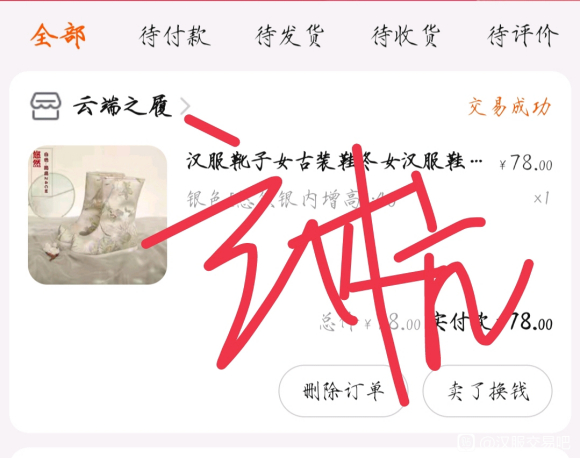Click the ¥78.00 item price

(526, 162)
